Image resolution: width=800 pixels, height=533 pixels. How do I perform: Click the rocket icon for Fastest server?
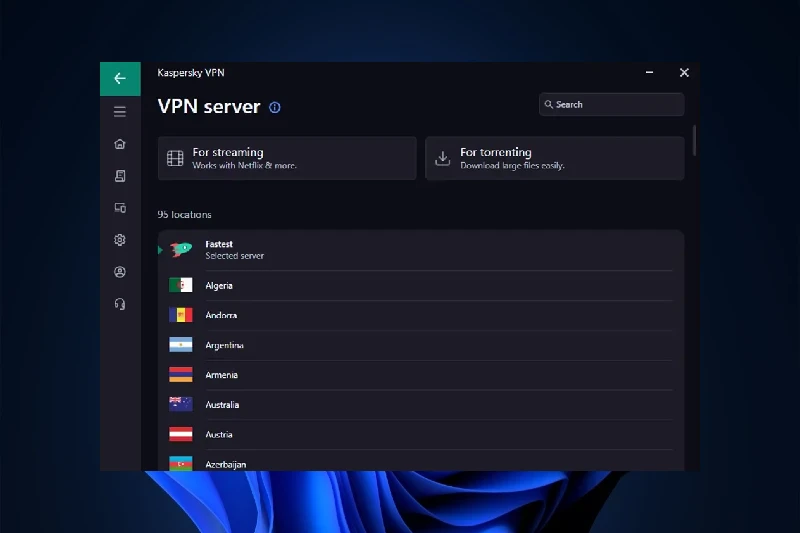181,249
